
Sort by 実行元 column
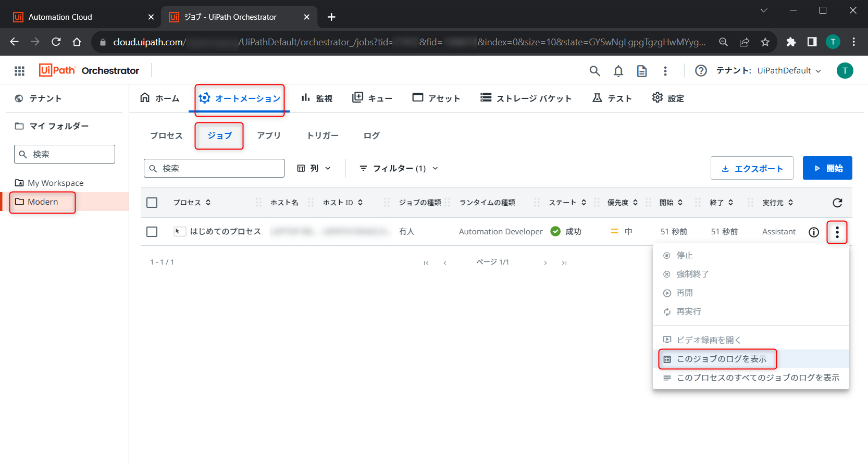tap(778, 203)
